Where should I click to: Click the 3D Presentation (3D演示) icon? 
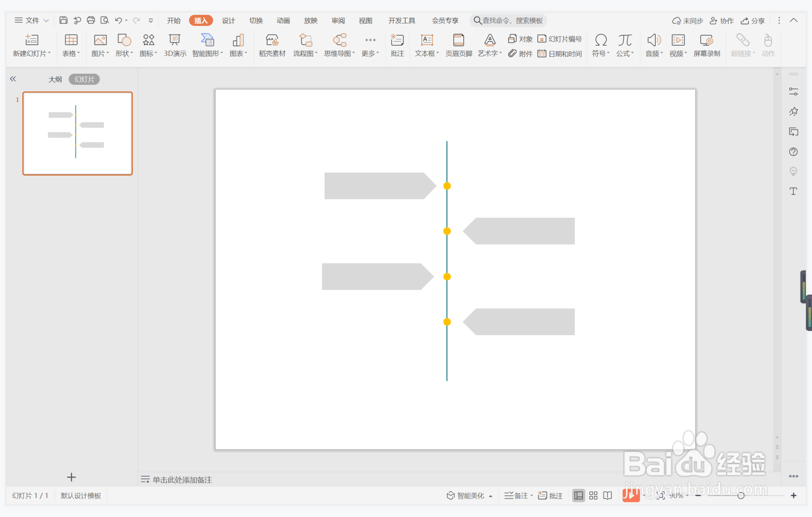click(x=175, y=45)
